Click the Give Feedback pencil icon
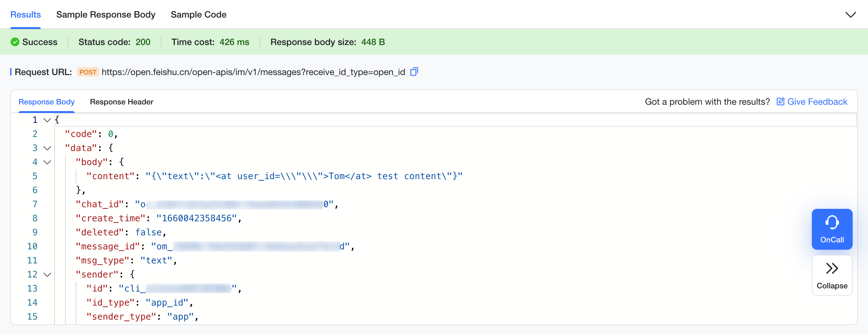Viewport: 868px width, 334px height. [780, 102]
